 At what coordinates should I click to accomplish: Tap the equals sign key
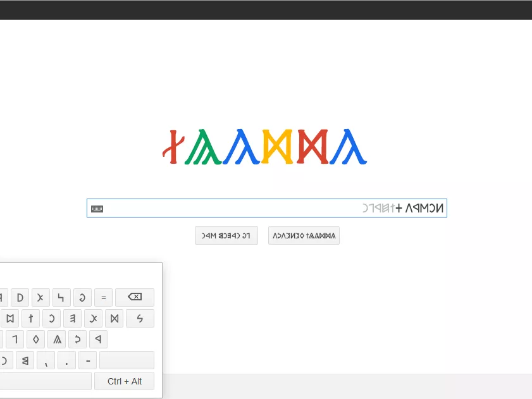[104, 297]
